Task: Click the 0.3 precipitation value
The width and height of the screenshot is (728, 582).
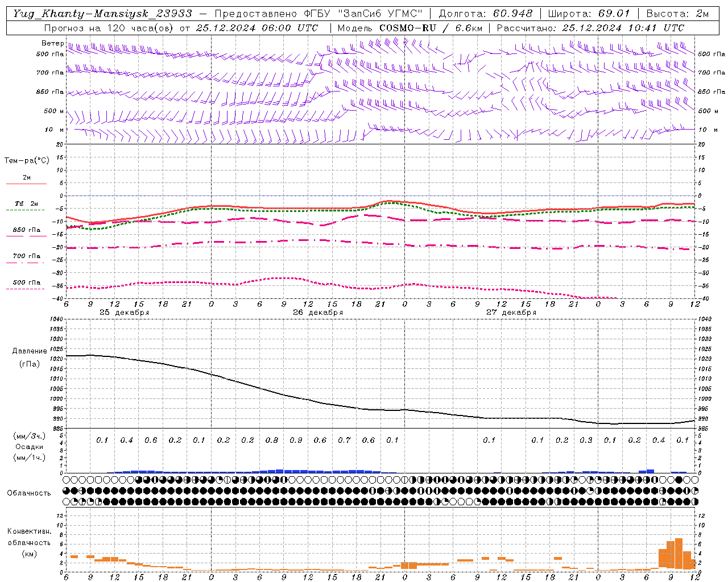Action: [586, 440]
